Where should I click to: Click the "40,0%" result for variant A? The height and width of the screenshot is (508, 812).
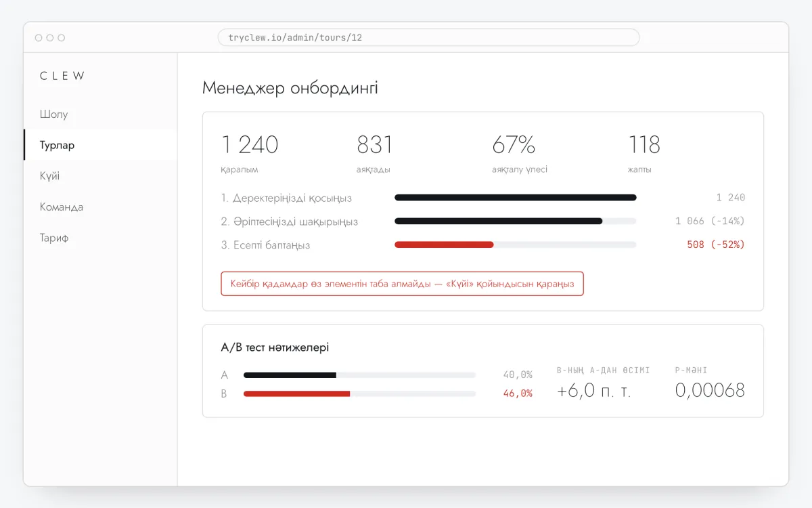518,375
